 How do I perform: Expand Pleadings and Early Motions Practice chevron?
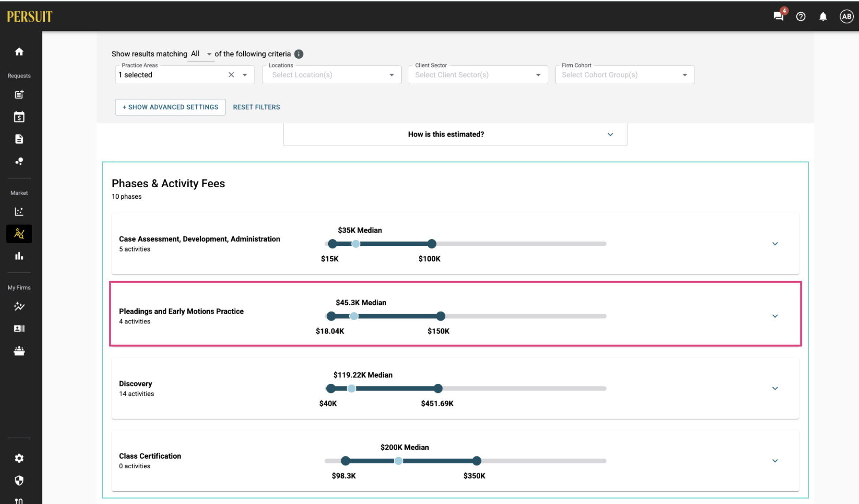point(775,316)
